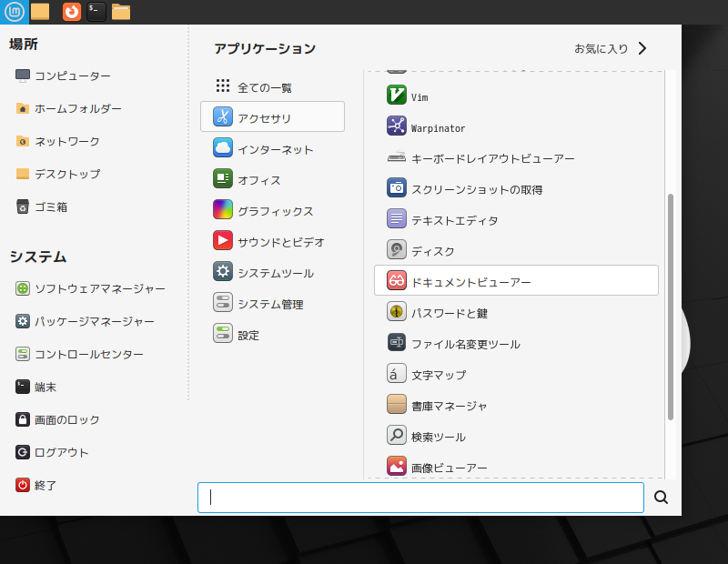Select the アクセサリ category

click(272, 116)
